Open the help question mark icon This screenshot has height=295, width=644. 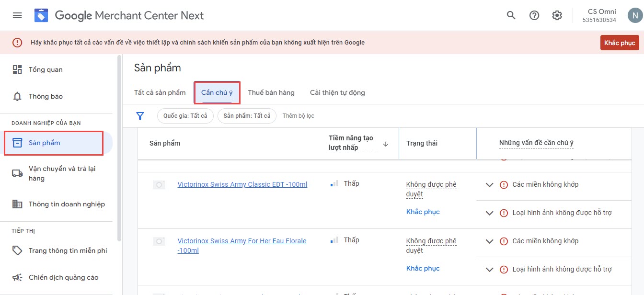tap(534, 15)
